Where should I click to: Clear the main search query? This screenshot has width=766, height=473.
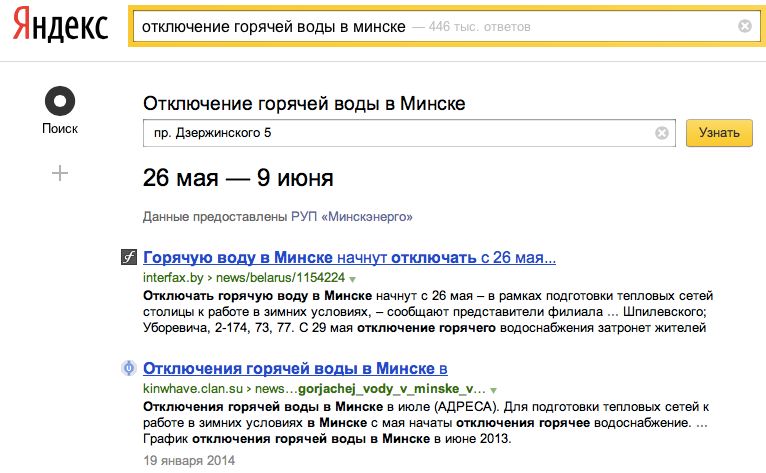(743, 27)
